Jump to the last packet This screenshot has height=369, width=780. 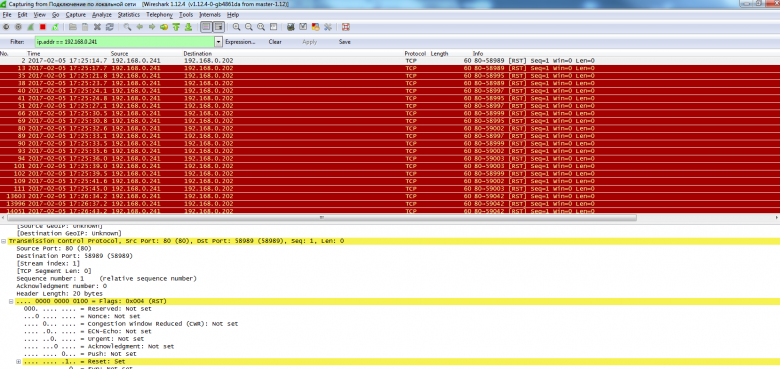click(188, 27)
